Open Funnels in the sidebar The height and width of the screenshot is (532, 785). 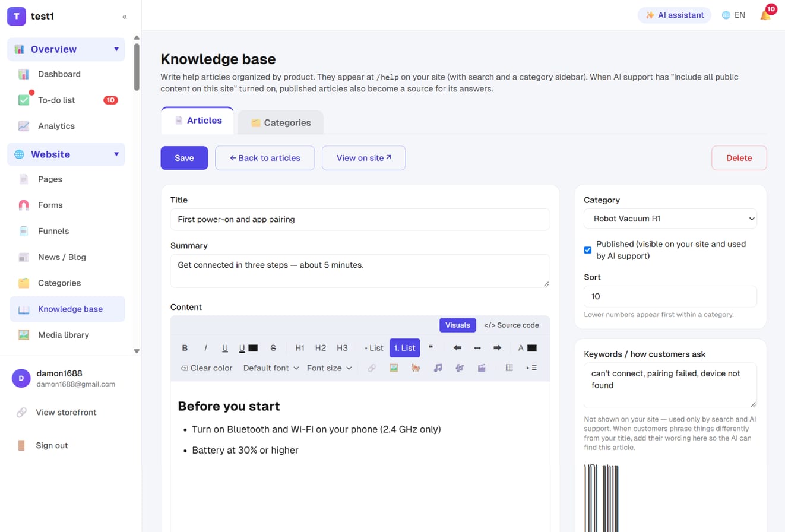[67, 231]
